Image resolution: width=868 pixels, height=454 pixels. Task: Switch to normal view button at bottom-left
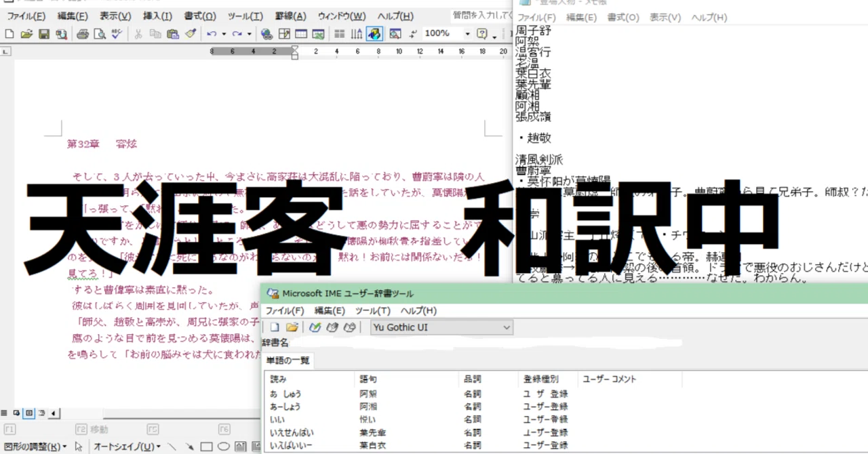(x=4, y=413)
